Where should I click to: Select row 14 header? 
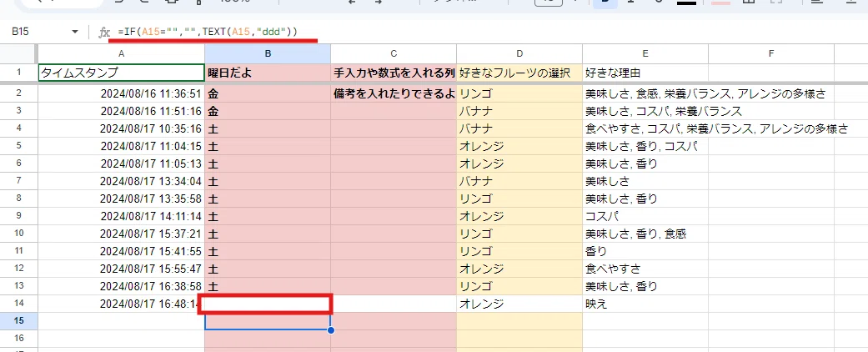[19, 304]
